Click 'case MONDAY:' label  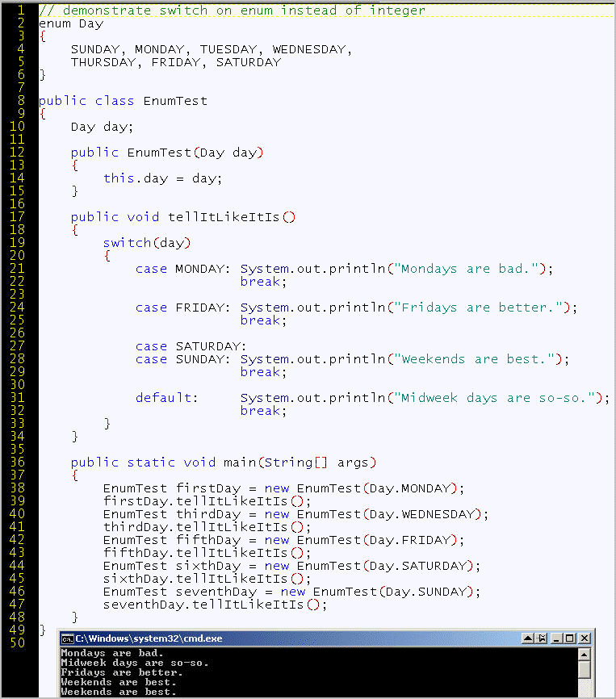[182, 269]
